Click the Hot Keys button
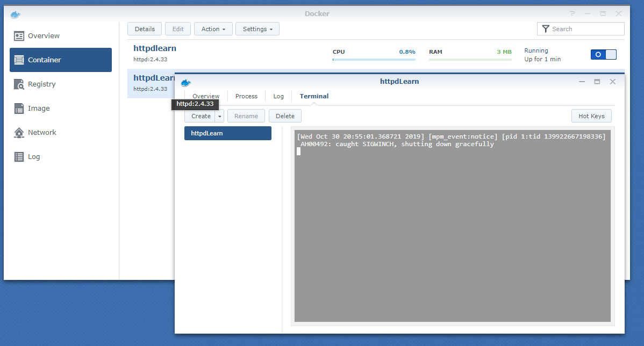The image size is (644, 346). pos(591,116)
